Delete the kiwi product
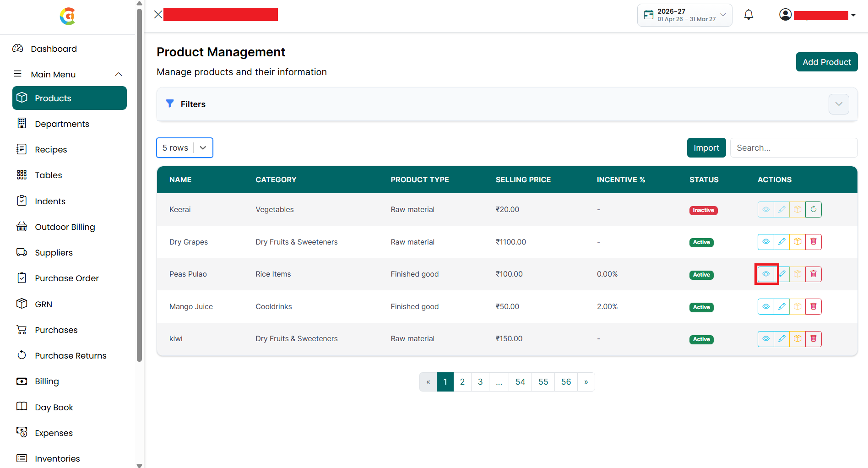868x468 pixels. point(814,339)
